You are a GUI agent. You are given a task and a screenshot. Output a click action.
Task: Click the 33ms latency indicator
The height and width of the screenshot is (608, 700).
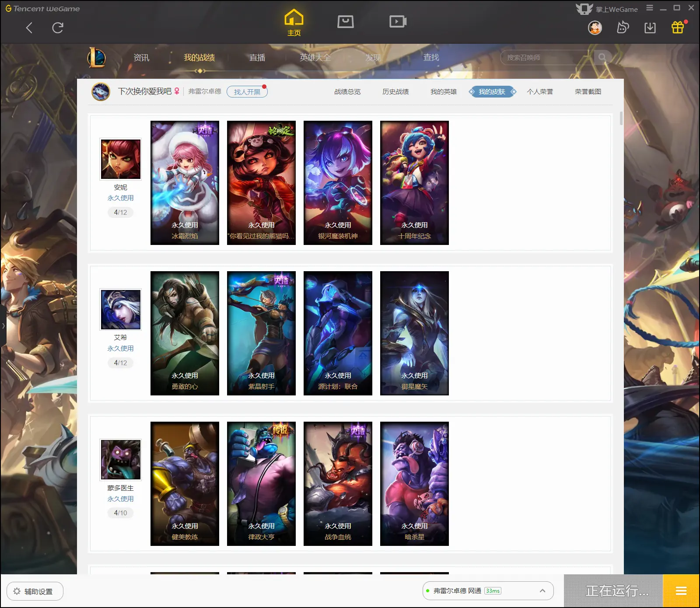493,591
